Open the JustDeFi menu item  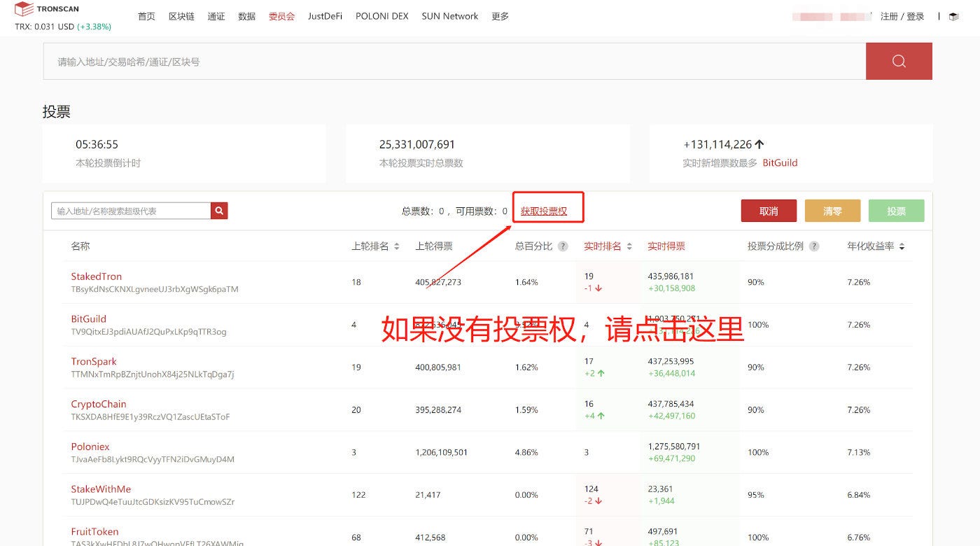(x=325, y=16)
